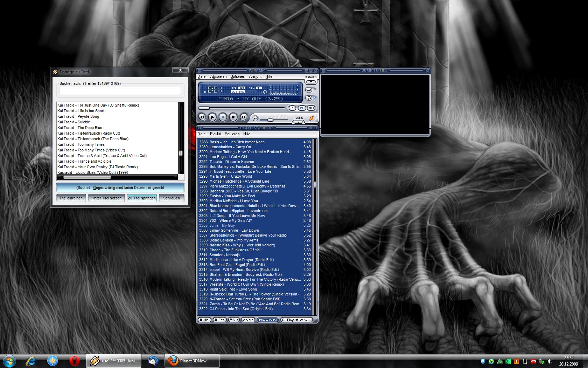Image resolution: width=588 pixels, height=368 pixels.
Task: Click the Winamp taskbar button
Action: [x=114, y=361]
